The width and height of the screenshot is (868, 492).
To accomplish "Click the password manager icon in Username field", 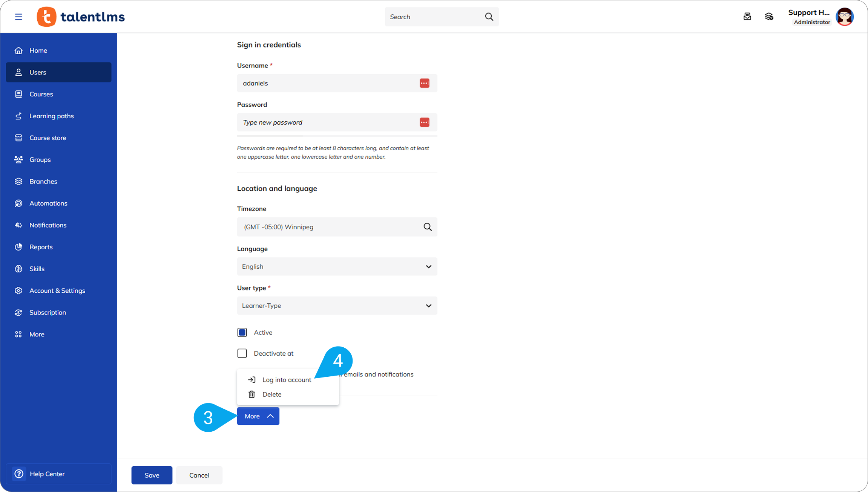I will (x=425, y=83).
